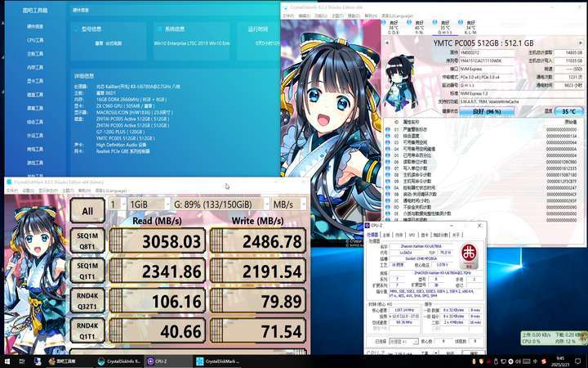Click the 良好 (96 %) health status button
Viewport: 588px width, 368px height.
click(x=487, y=111)
